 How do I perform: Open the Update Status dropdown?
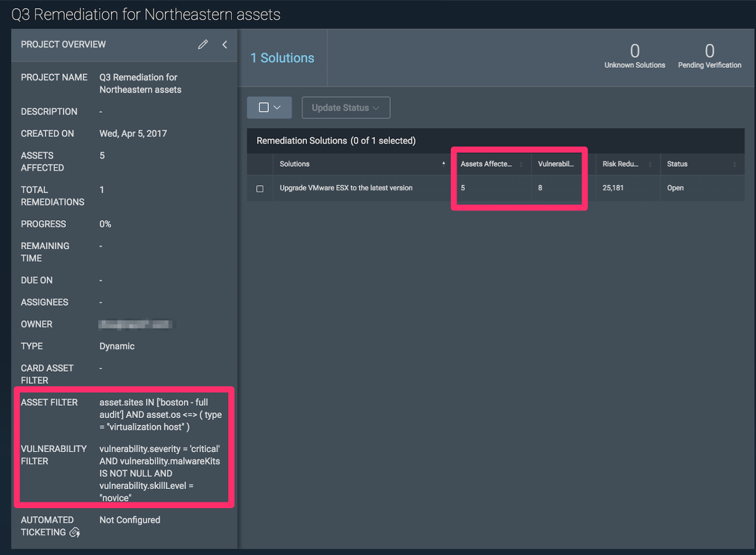point(345,107)
